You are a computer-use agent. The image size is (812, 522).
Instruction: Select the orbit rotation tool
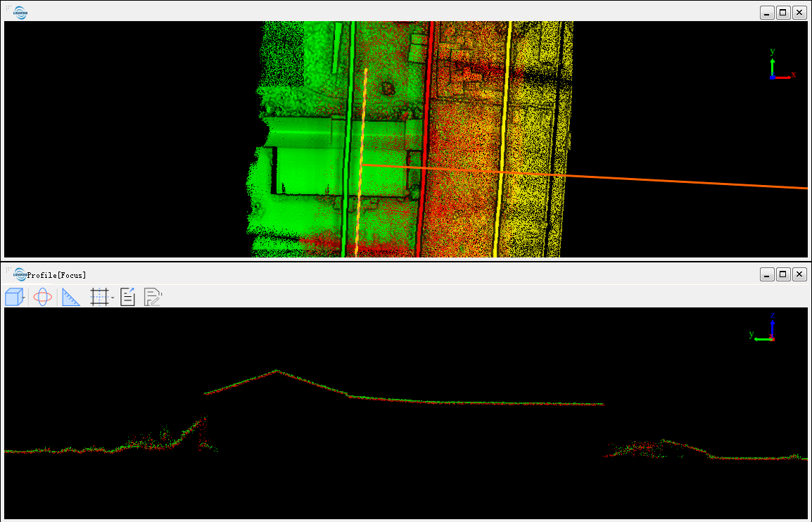point(42,297)
